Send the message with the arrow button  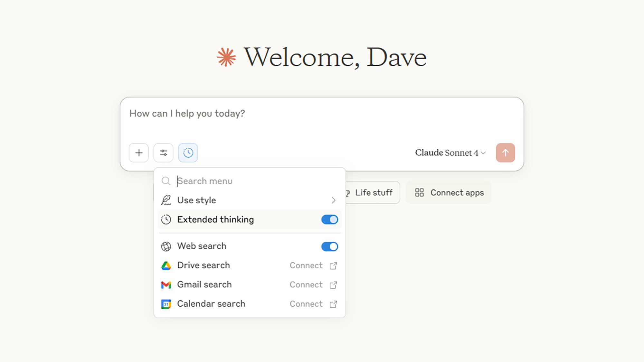[506, 153]
